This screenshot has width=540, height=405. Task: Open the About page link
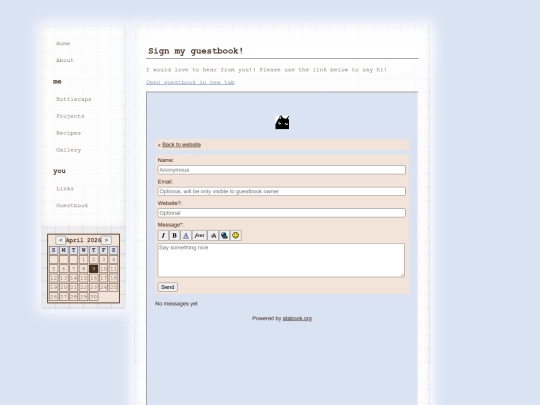[x=65, y=60]
